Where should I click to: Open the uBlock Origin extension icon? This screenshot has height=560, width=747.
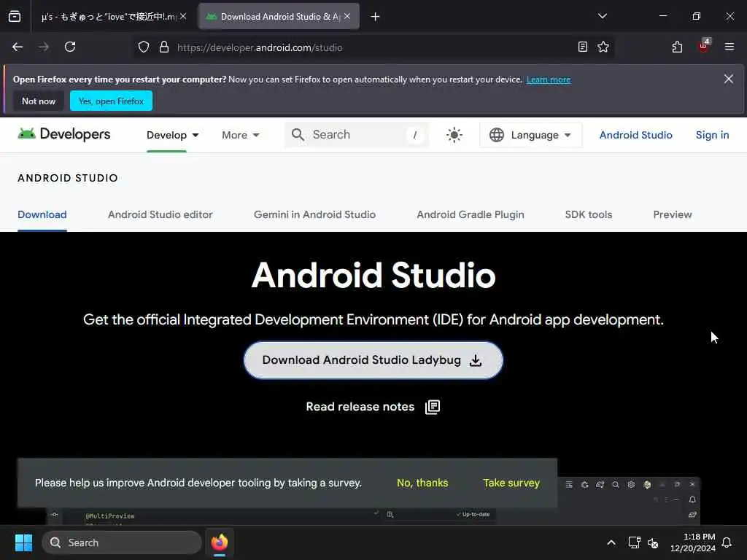[704, 46]
